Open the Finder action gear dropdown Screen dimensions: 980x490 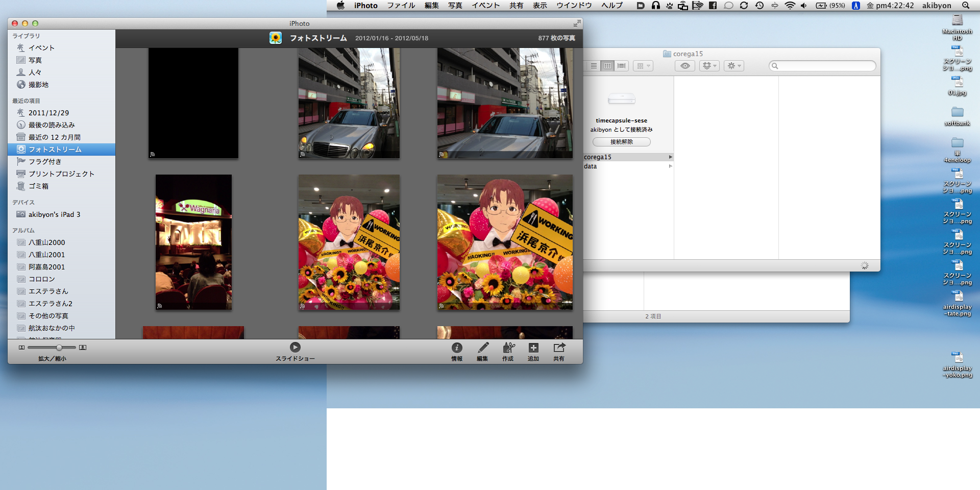[734, 66]
